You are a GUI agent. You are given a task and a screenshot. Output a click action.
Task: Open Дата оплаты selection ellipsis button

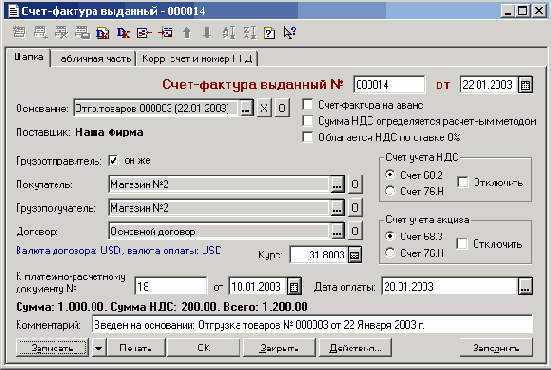tap(525, 287)
